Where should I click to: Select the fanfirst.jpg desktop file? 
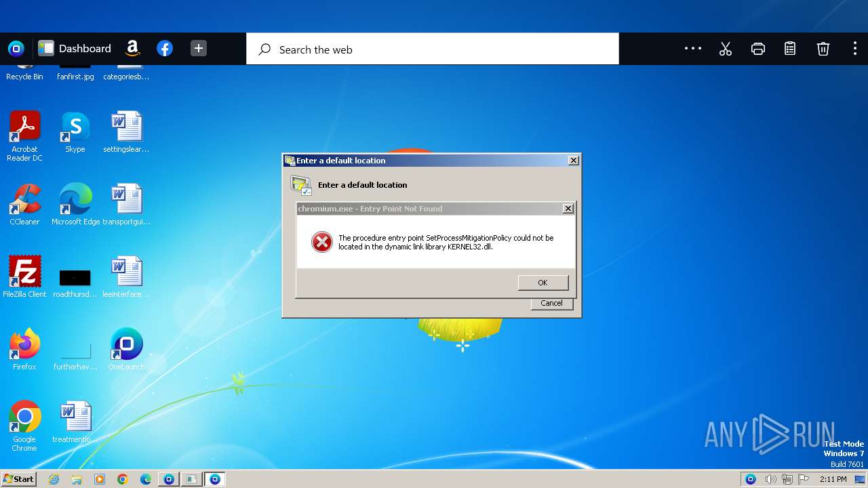75,73
